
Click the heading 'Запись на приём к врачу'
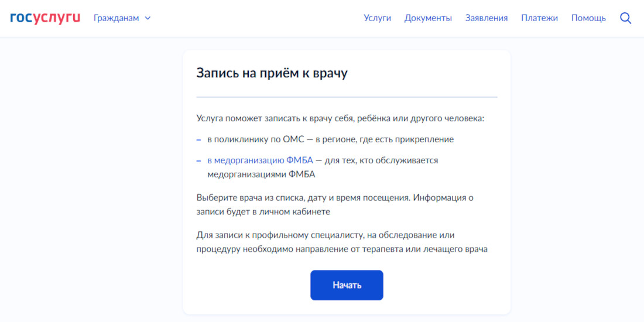coord(272,73)
